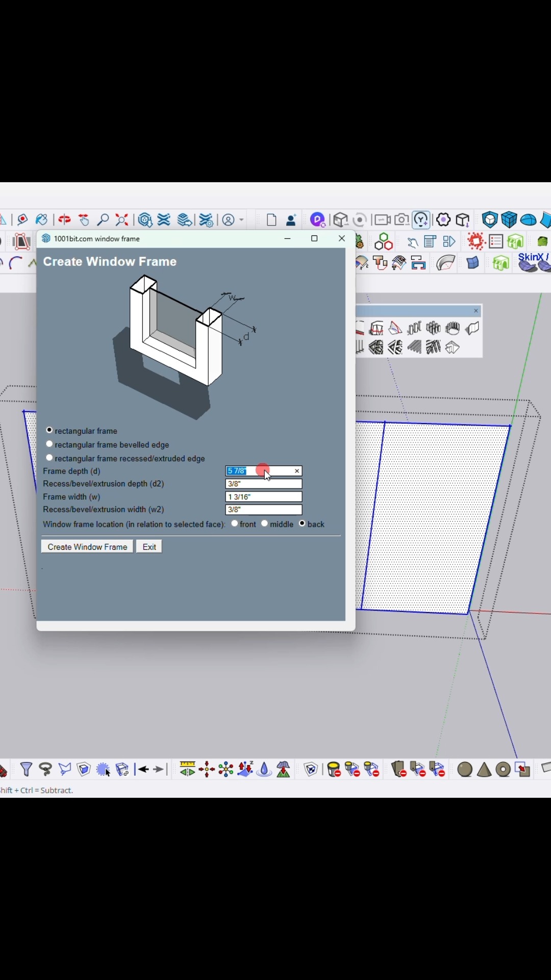Click the lasso selection icon
The width and height of the screenshot is (551, 980).
click(45, 769)
